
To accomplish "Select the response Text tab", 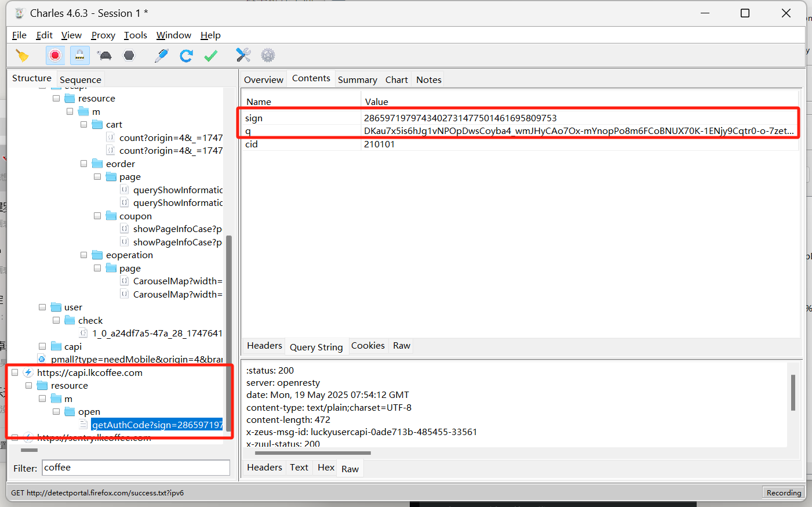I will 299,468.
